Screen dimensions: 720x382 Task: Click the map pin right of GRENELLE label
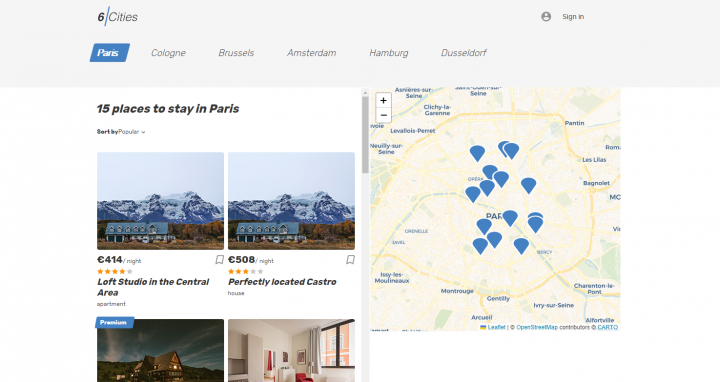tap(484, 227)
